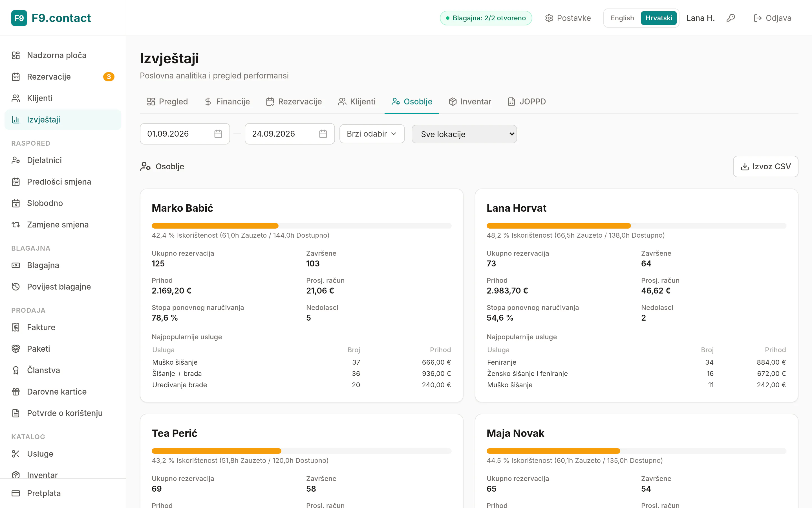Open the Klijenti report tab
This screenshot has height=508, width=812.
(x=357, y=102)
